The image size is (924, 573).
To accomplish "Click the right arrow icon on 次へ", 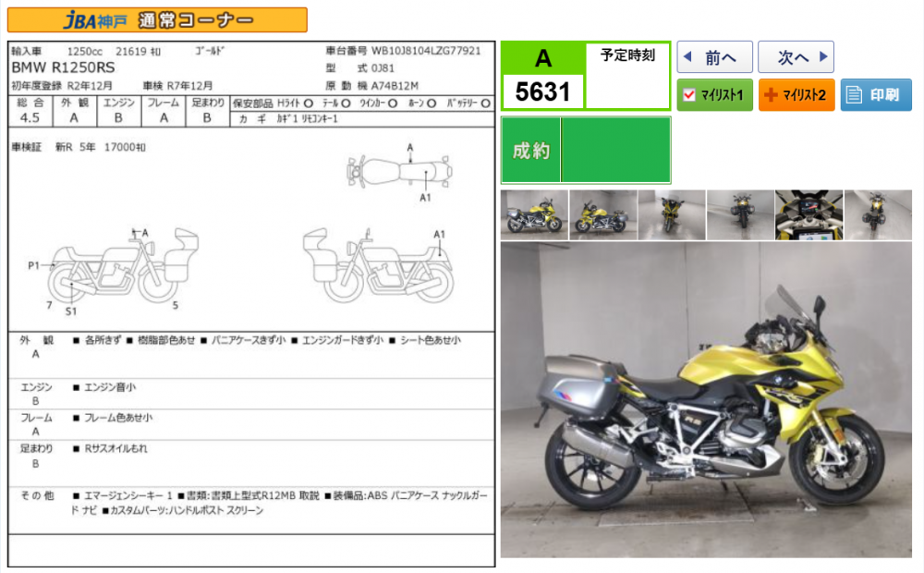I will [824, 57].
